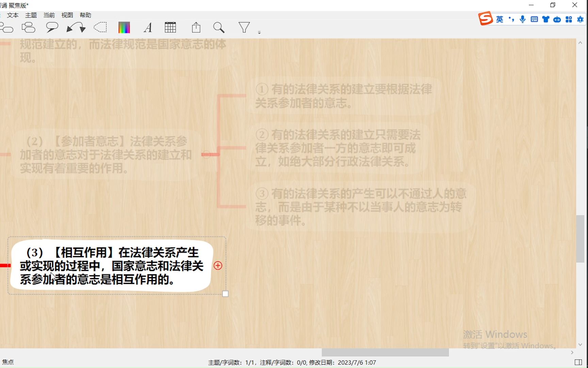Open the 当前 menu
The width and height of the screenshot is (588, 368).
coord(49,15)
